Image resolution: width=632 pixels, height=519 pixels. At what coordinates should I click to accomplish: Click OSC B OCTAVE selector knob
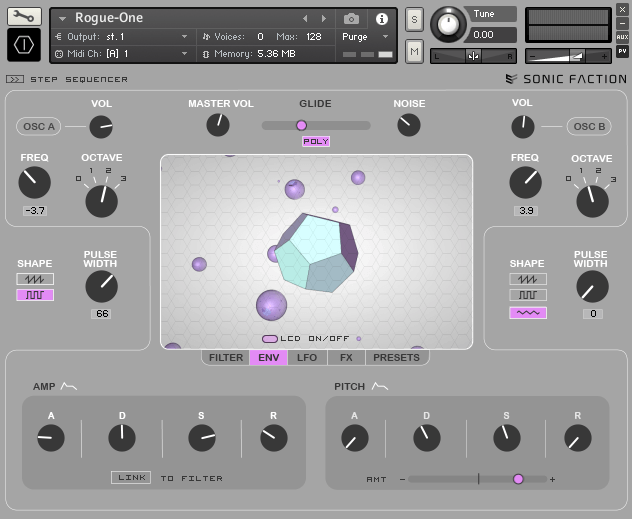coord(592,201)
